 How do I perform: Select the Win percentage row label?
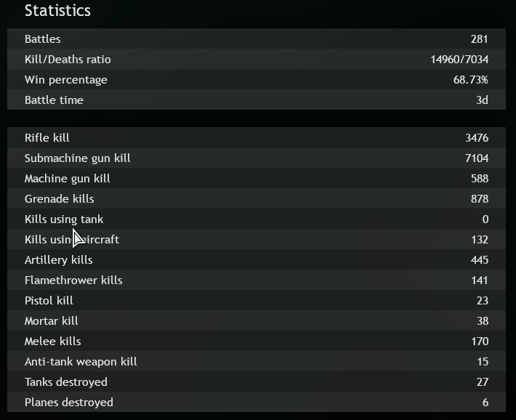65,80
